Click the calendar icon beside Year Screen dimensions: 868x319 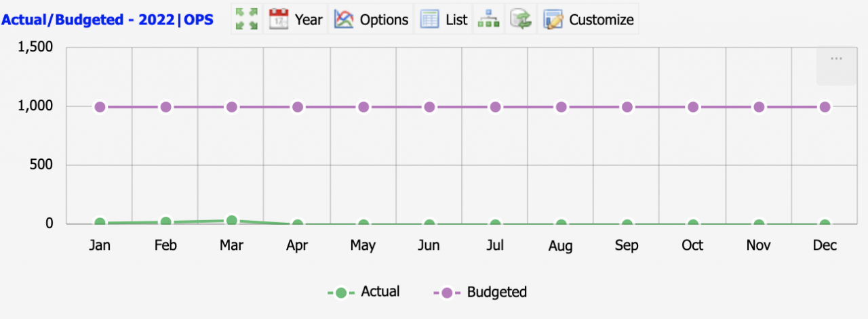[x=279, y=19]
